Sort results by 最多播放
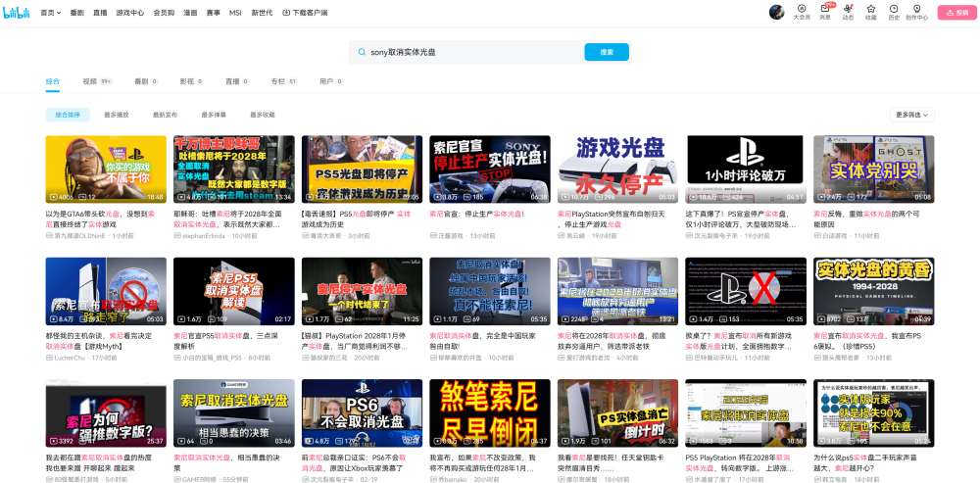The height and width of the screenshot is (483, 980). pos(117,115)
